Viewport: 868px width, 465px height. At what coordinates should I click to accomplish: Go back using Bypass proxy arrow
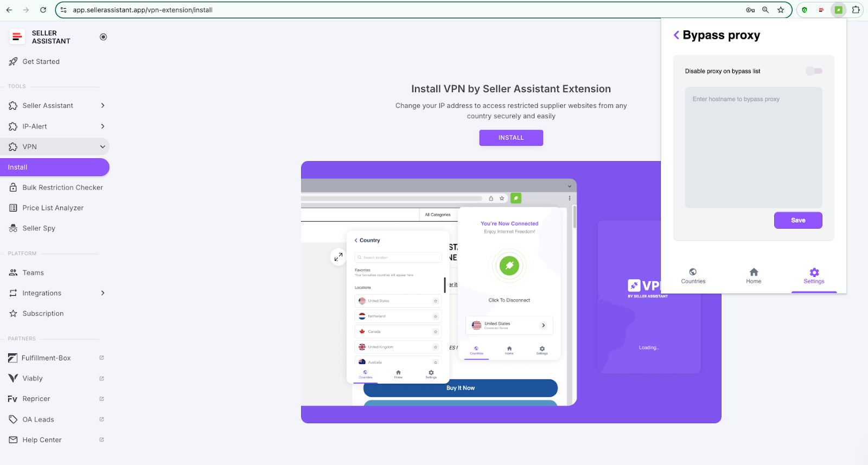(x=676, y=35)
